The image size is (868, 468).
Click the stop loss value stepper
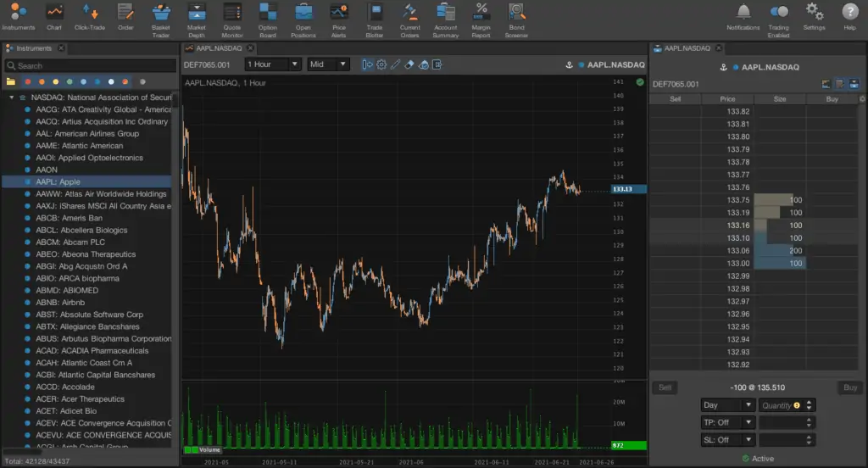tap(809, 440)
